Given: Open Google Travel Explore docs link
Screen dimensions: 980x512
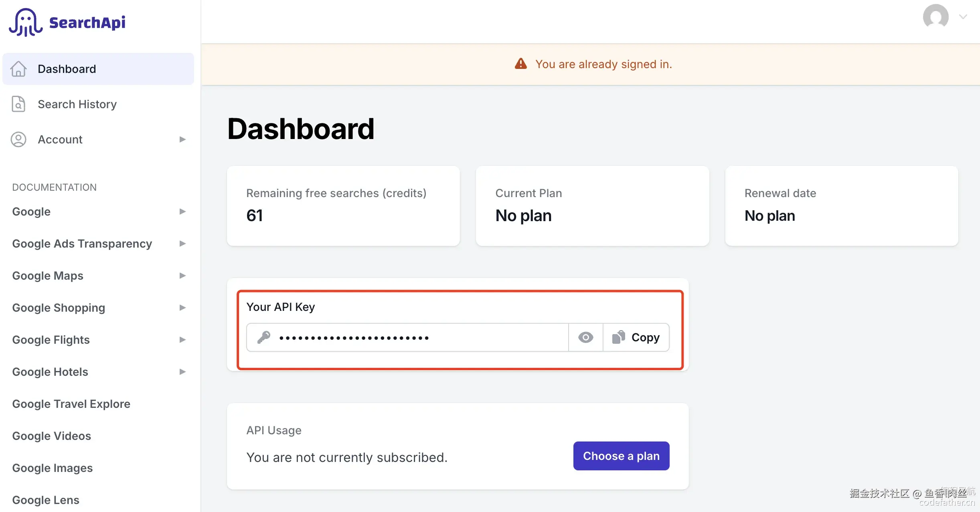Looking at the screenshot, I should coord(71,404).
